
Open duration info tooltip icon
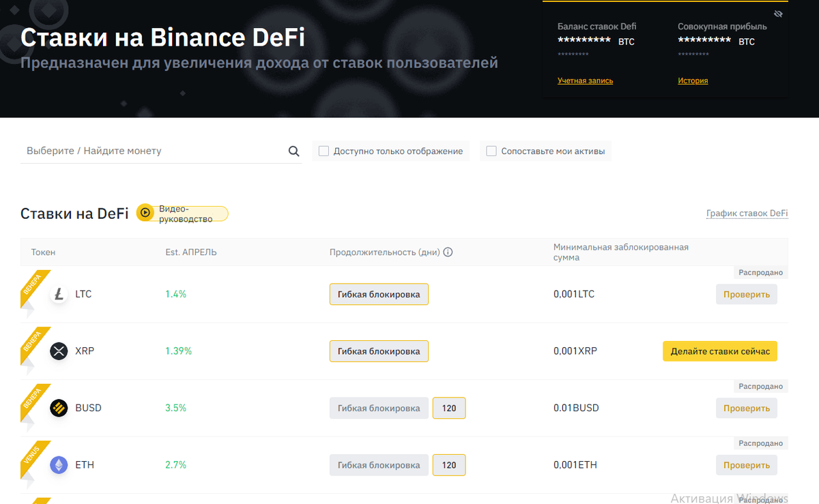point(448,252)
